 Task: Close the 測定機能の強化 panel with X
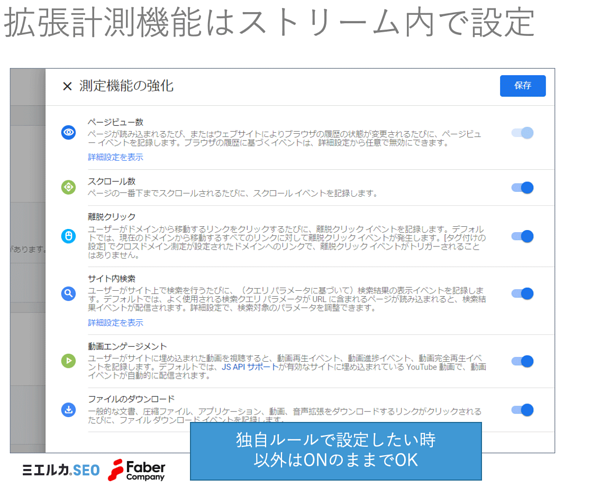click(67, 86)
